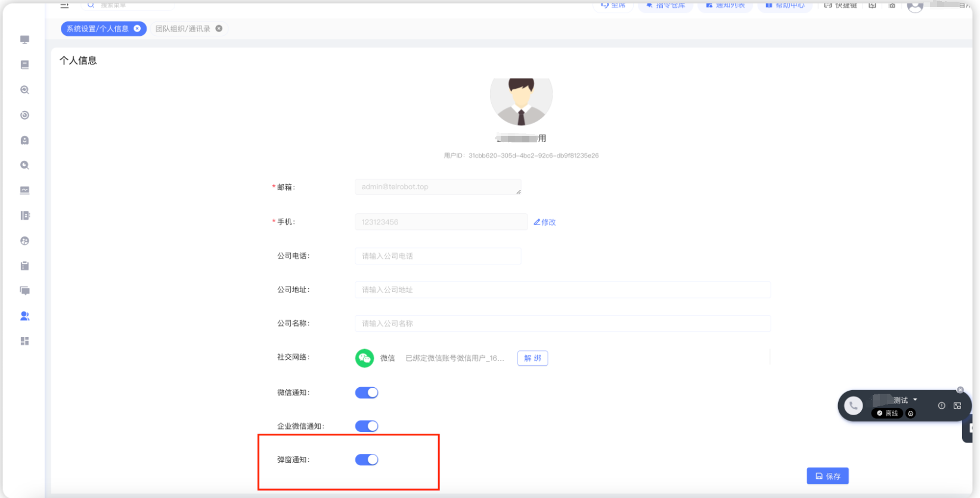This screenshot has height=498, width=980.
Task: Expand the 测试 dropdown arrow in softphone
Action: 915,400
